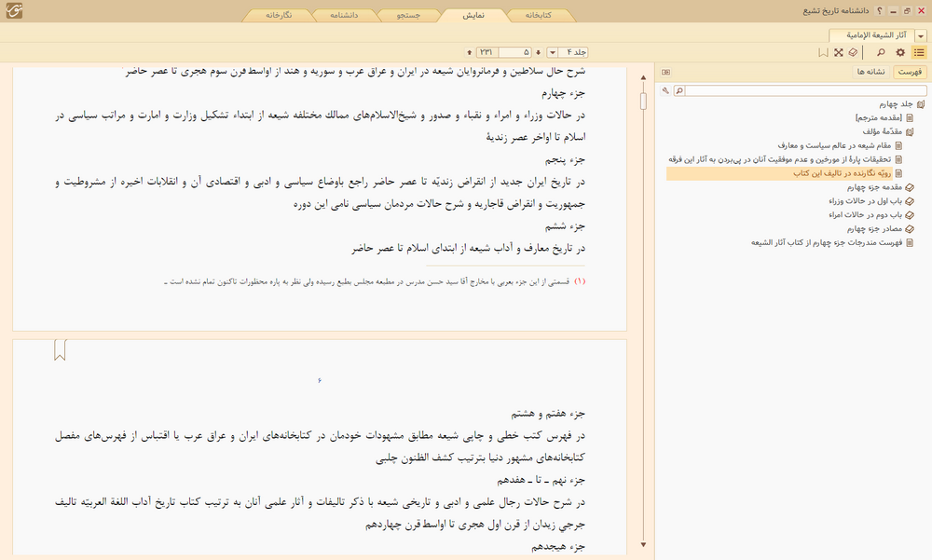
Task: Click the book icon beside مقدمه جزء چهارم
Action: coord(910,187)
